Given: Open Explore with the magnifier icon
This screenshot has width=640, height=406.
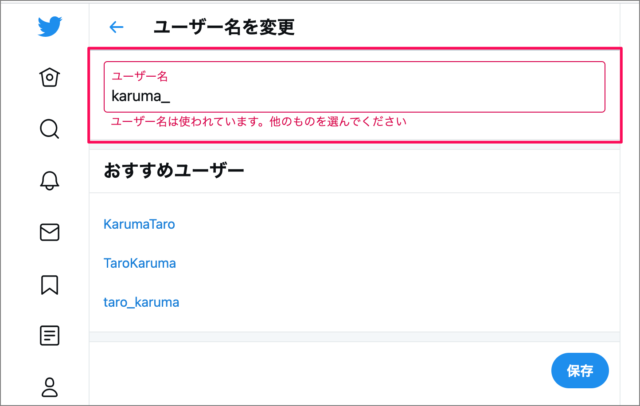Looking at the screenshot, I should (x=50, y=128).
